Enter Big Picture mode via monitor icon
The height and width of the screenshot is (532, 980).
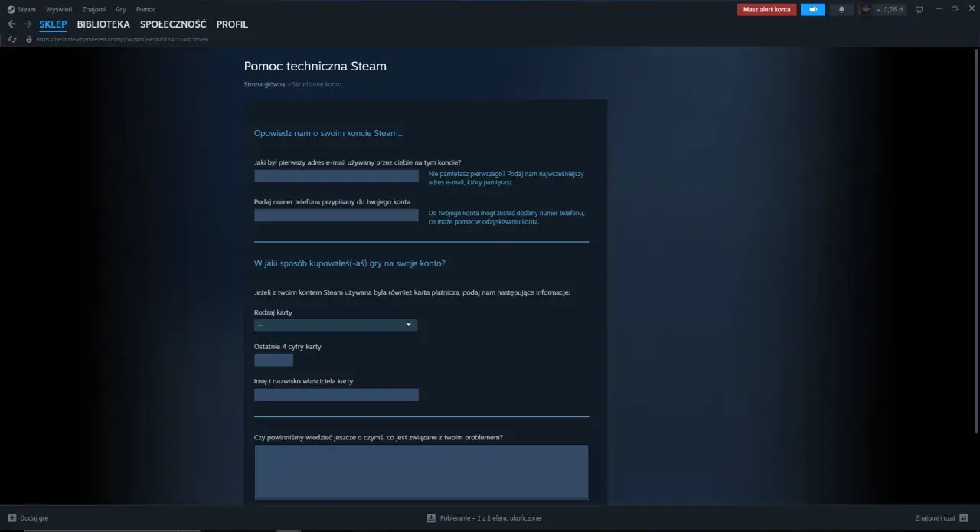(920, 10)
